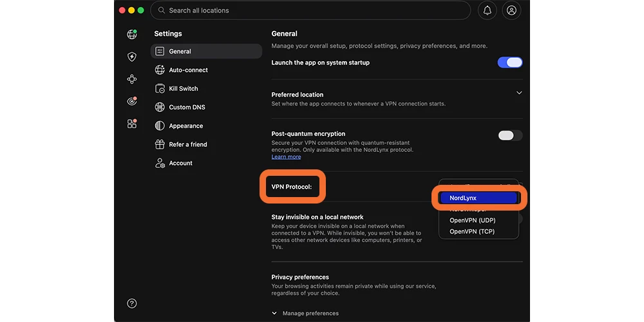Select the General settings section
The width and height of the screenshot is (644, 322).
click(206, 52)
